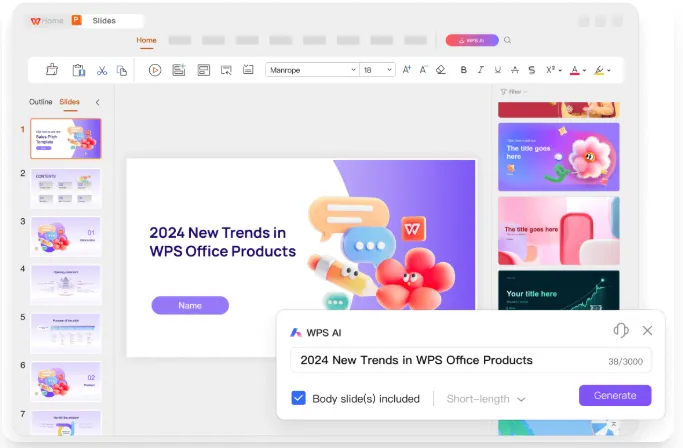
Task: Select slide 2 Contents thumbnail
Action: 66,188
